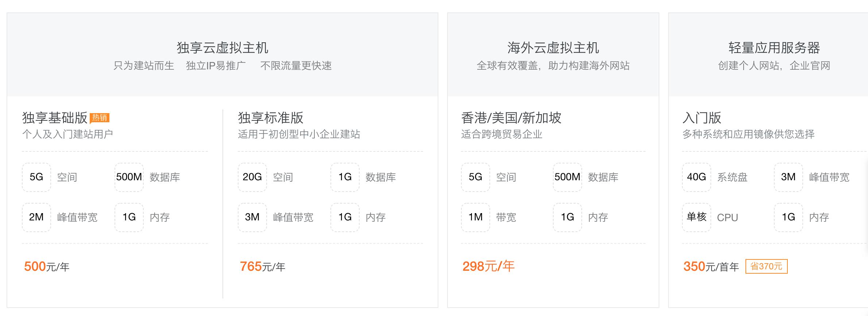This screenshot has height=316, width=868.
Task: Select the 独享基础版 plan title
Action: [x=55, y=117]
